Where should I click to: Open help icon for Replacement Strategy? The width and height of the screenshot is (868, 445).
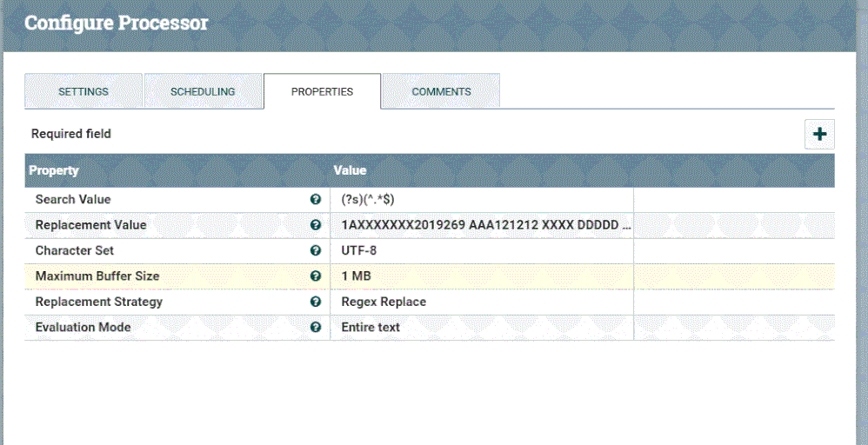click(x=316, y=302)
